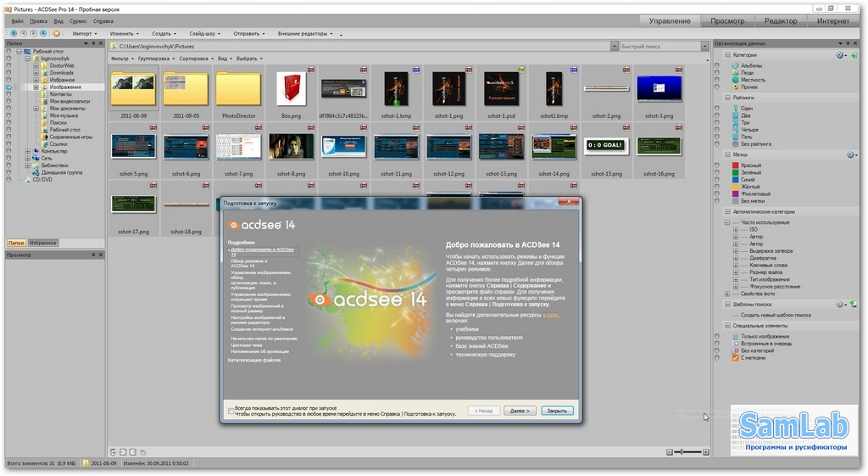The width and height of the screenshot is (868, 476).
Task: Click Закрыть button in welcome dialog
Action: [557, 412]
